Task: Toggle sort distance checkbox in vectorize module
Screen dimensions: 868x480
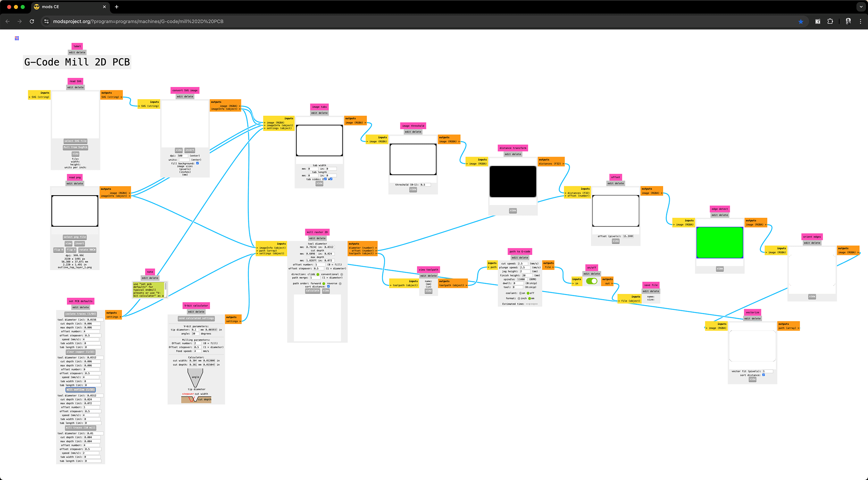Action: (763, 375)
